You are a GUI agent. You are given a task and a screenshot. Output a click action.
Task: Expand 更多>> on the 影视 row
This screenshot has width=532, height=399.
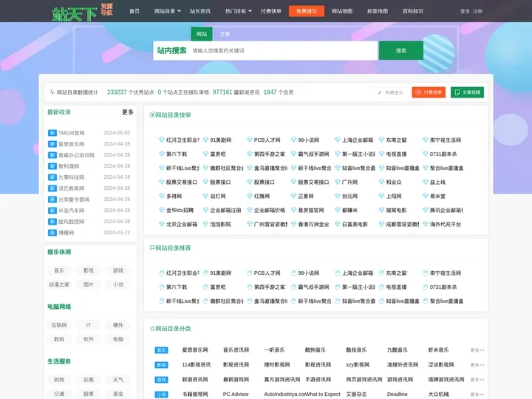pos(477,365)
